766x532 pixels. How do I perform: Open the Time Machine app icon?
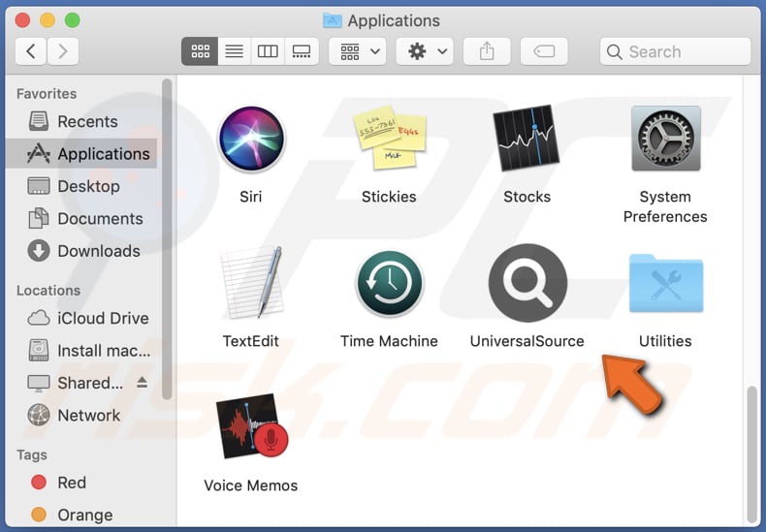pos(389,284)
